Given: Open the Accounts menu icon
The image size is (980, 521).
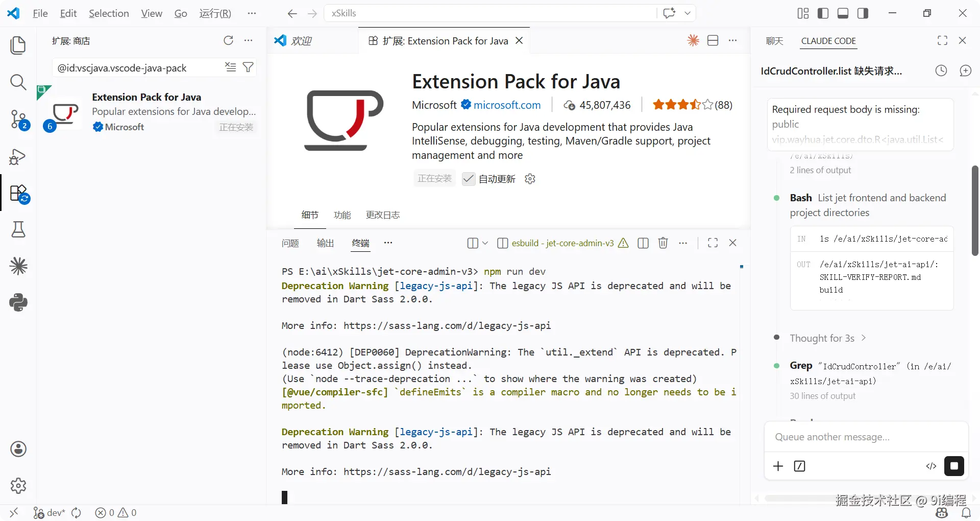Looking at the screenshot, I should (18, 449).
